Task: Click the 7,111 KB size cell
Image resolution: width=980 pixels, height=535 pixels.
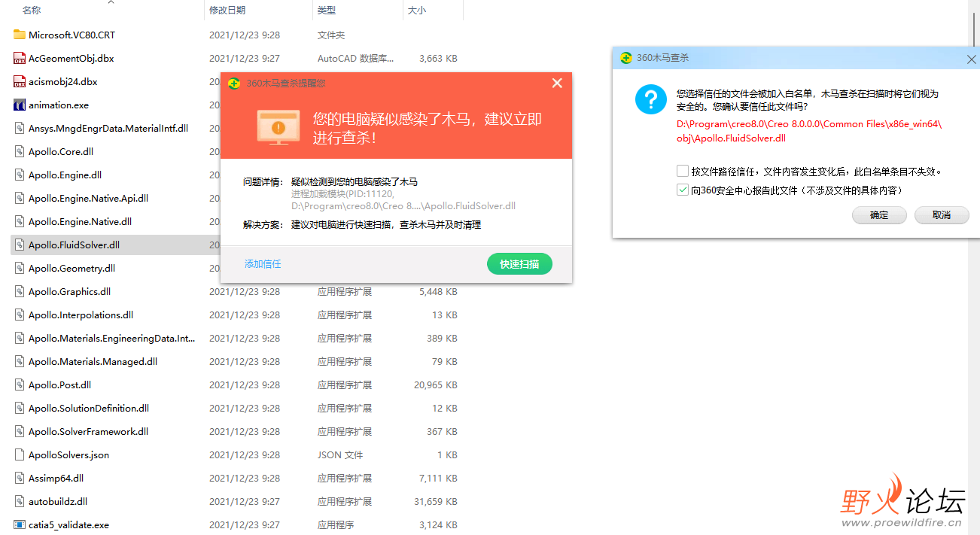Action: (x=438, y=478)
